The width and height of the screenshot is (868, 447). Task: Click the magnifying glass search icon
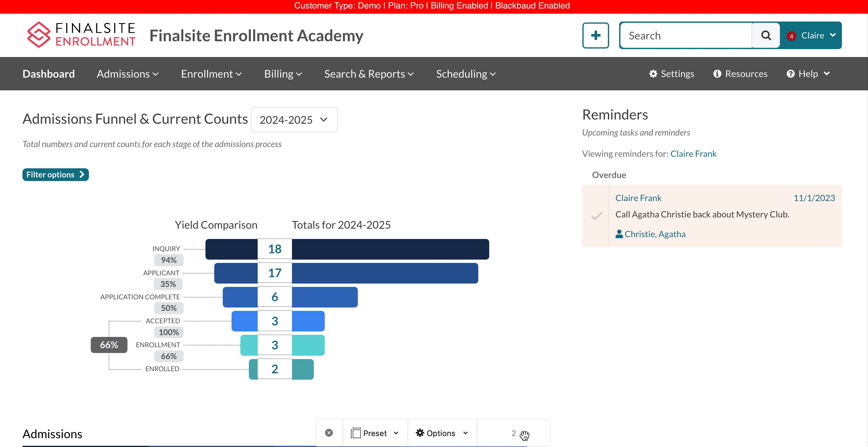coord(766,35)
